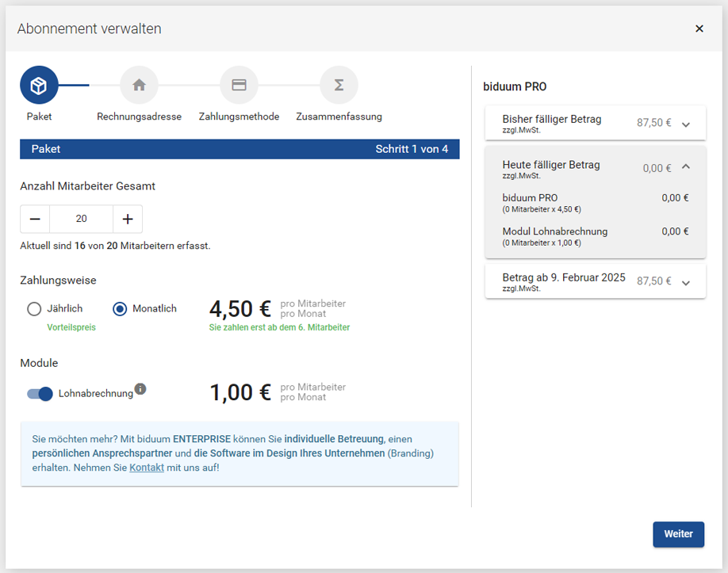Go to the Zahlungsmethode step label

(x=239, y=116)
